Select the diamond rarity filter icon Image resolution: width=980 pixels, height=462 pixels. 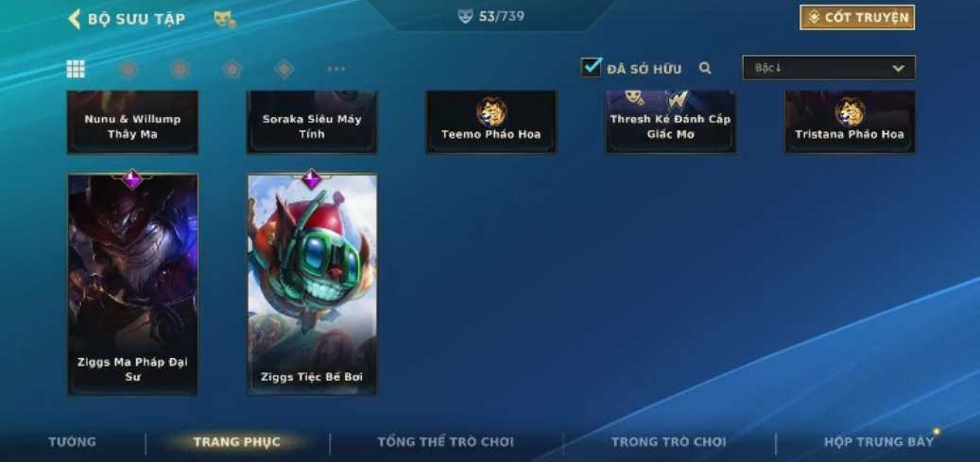click(284, 69)
